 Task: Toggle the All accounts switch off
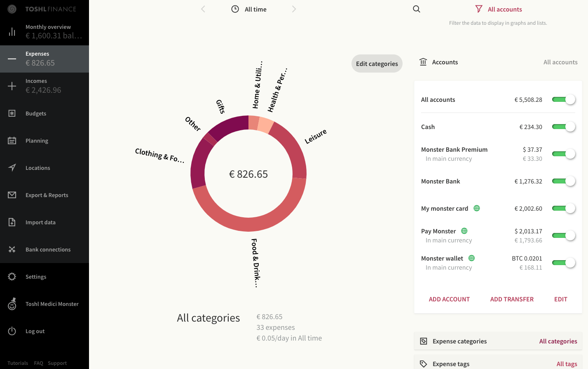[x=564, y=99]
